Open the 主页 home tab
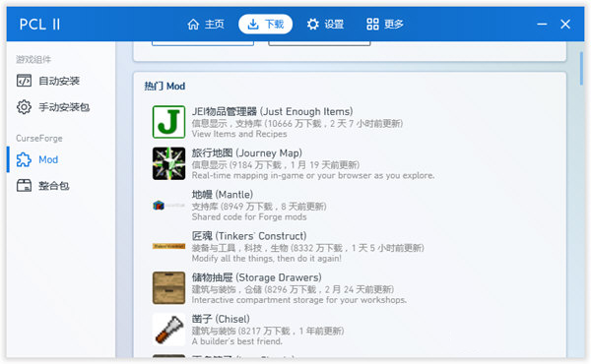The image size is (591, 364). point(206,24)
